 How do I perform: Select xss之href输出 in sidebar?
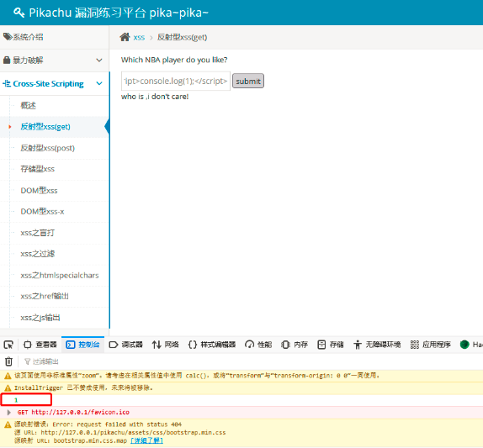tap(45, 297)
